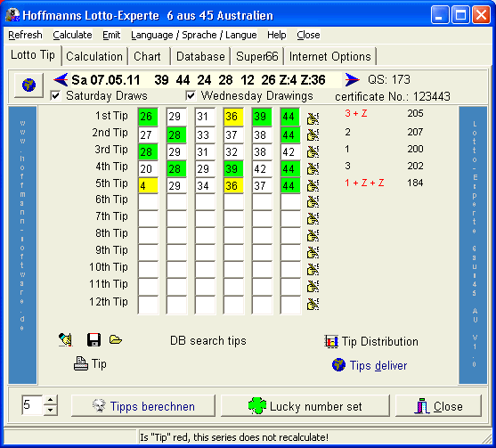Click the hand icon for 8th Tip
The image size is (496, 448).
(x=313, y=236)
